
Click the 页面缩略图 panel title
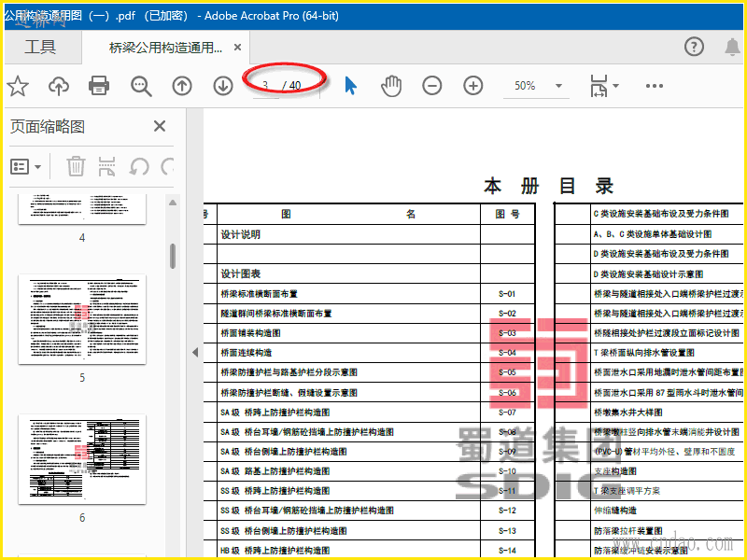[48, 127]
